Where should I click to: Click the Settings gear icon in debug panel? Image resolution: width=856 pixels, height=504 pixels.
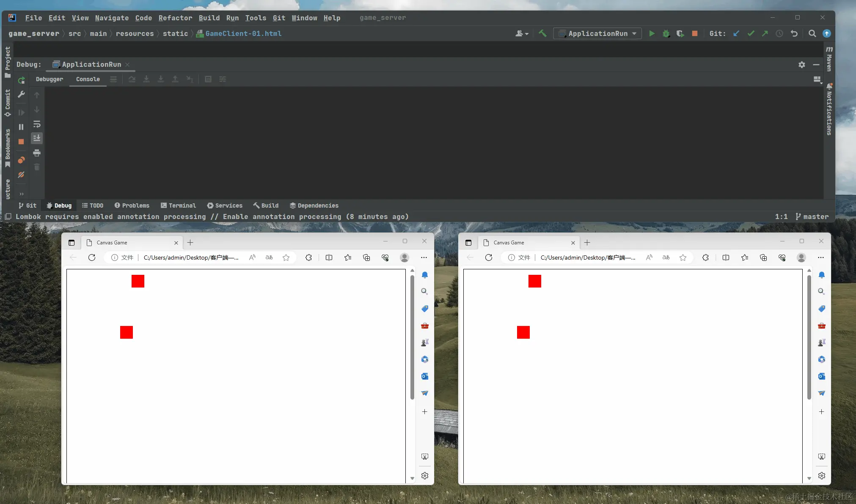tap(802, 64)
